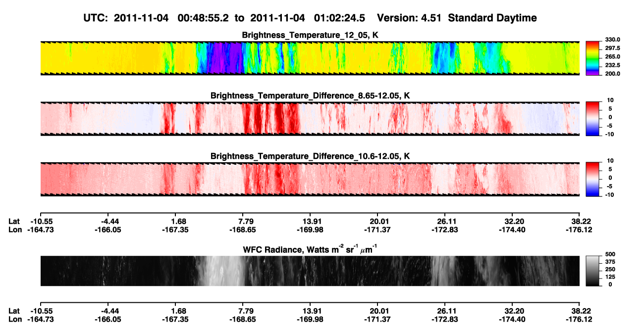Click upper axis longitude value -167.35
This screenshot has height=330, width=644.
[176, 230]
